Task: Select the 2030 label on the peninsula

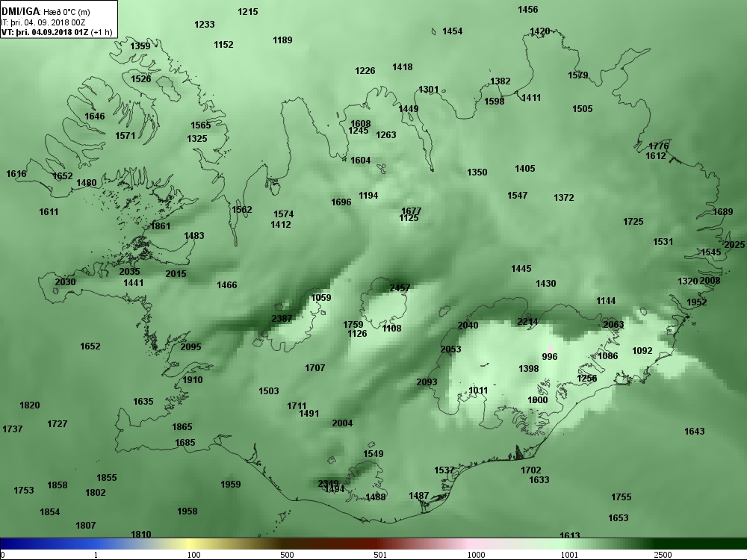Action: pyautogui.click(x=65, y=281)
